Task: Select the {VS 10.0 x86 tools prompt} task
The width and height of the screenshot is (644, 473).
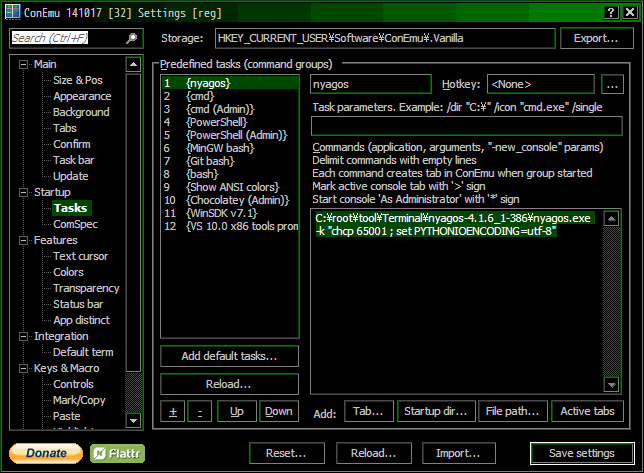Action: (x=230, y=226)
